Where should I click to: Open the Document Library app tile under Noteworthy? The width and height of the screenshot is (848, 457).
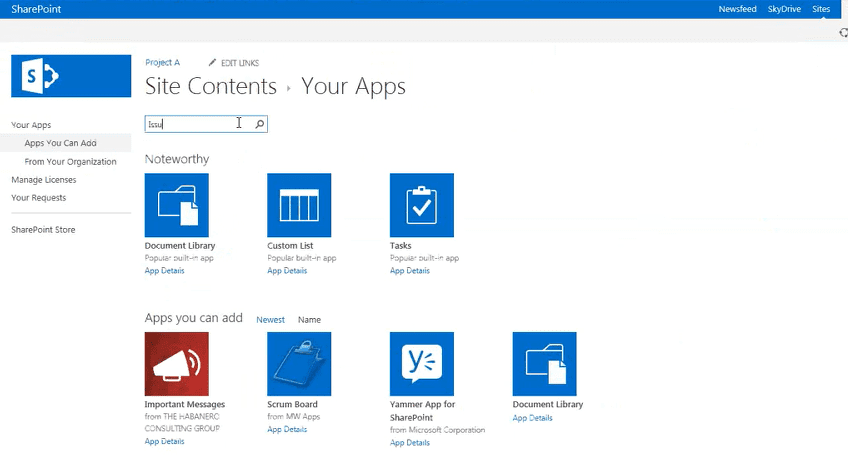coord(176,205)
